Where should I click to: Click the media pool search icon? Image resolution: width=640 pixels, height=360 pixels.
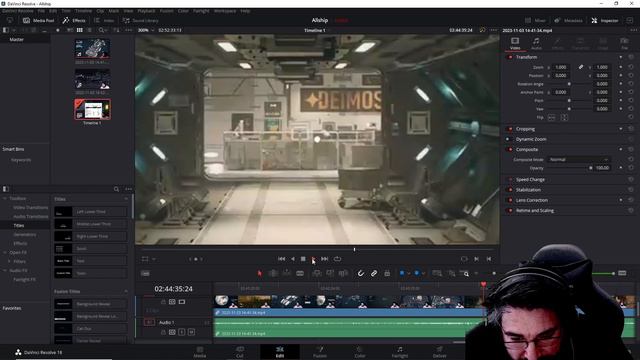click(x=101, y=30)
